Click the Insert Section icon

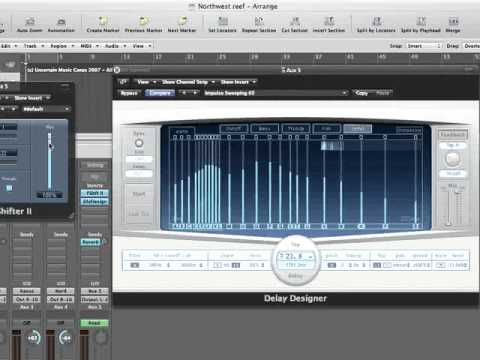329,22
